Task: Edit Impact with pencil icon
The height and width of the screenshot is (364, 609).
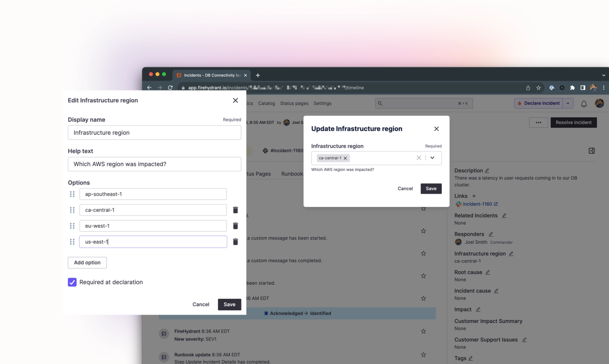Action: point(478,310)
